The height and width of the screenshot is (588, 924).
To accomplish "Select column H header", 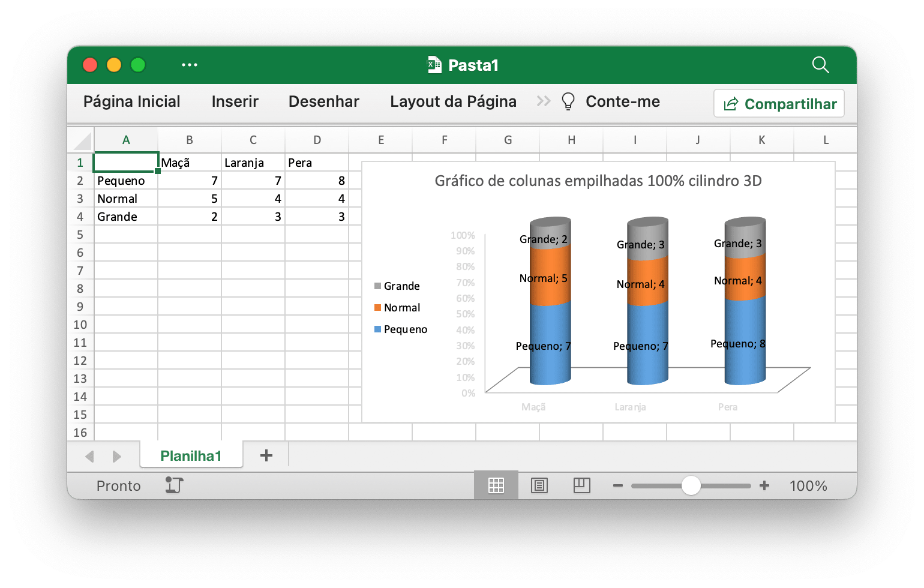I will [571, 140].
